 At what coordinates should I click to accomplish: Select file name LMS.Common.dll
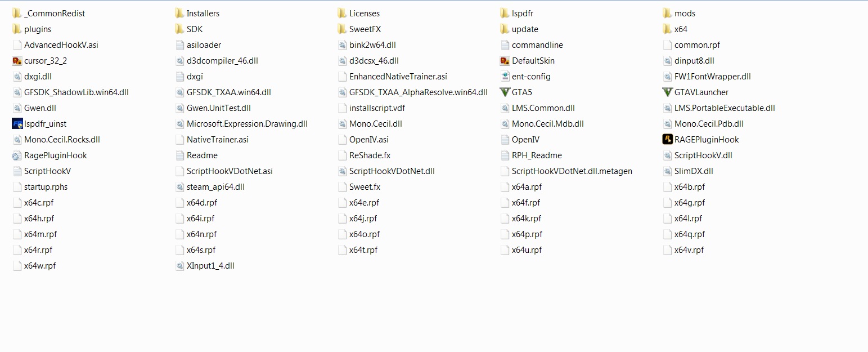[x=543, y=108]
